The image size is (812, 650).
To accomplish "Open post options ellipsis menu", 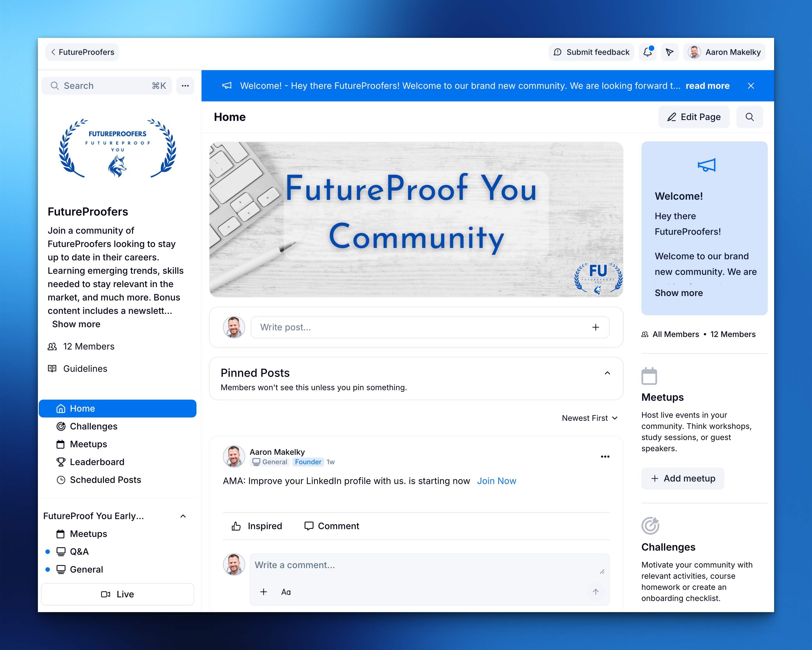I will pos(605,456).
